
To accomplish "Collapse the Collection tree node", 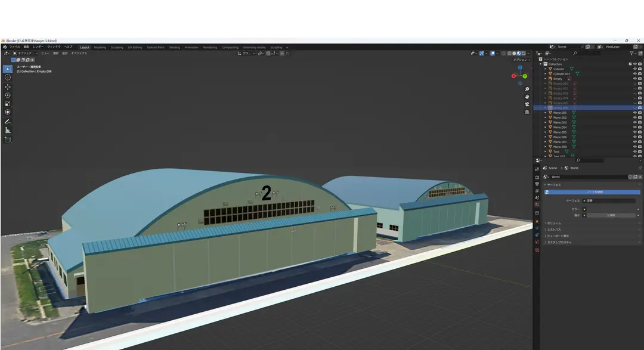I will tap(541, 64).
